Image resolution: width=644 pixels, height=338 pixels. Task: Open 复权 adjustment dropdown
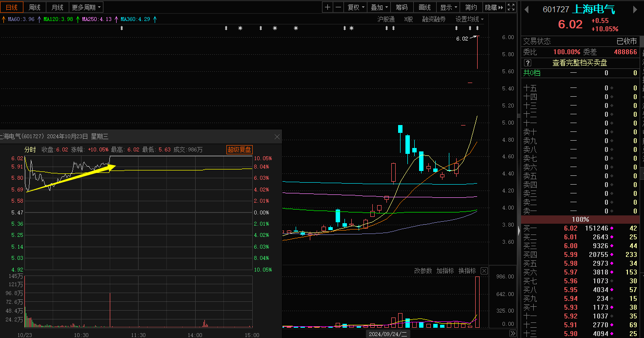(355, 7)
